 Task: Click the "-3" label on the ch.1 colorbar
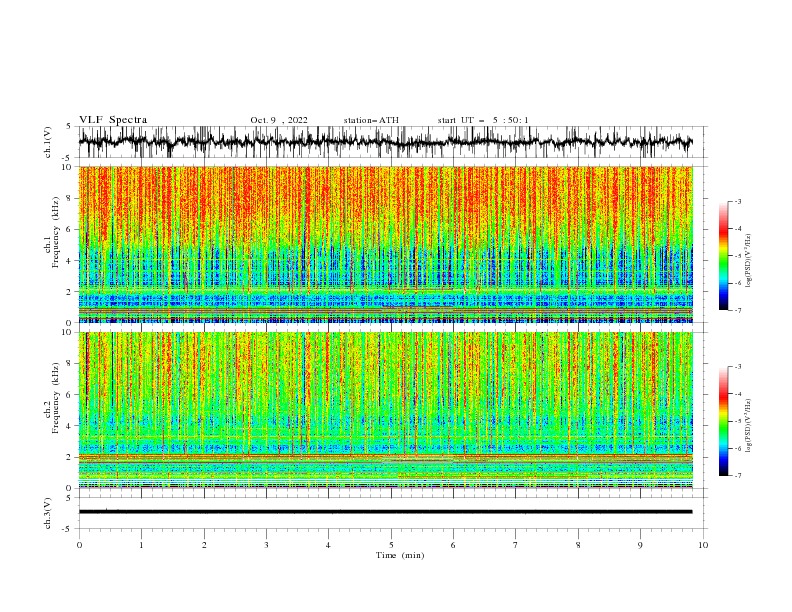click(x=738, y=201)
